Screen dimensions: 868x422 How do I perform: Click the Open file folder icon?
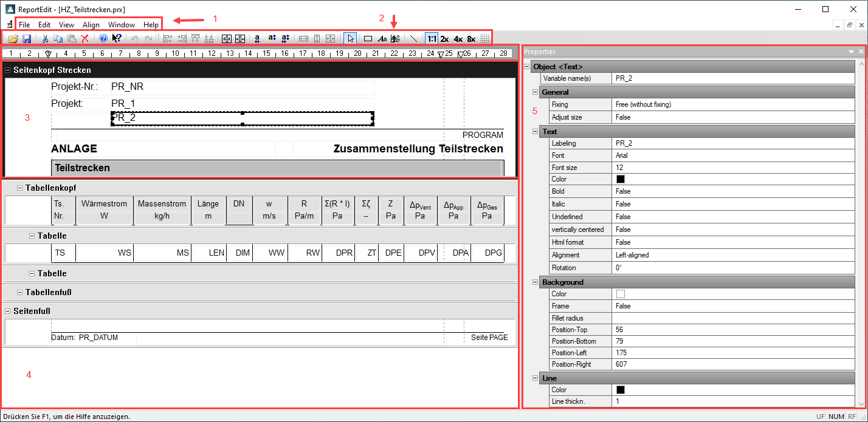click(13, 38)
